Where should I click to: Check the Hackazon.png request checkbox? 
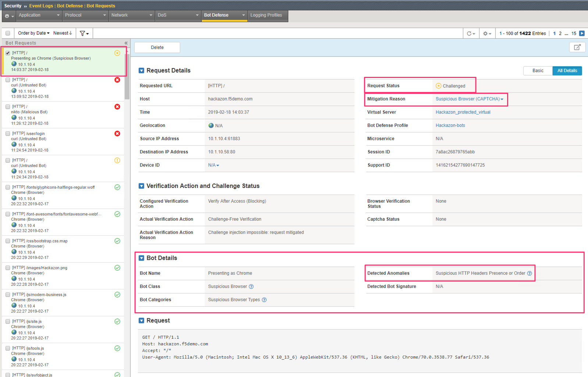click(x=8, y=268)
